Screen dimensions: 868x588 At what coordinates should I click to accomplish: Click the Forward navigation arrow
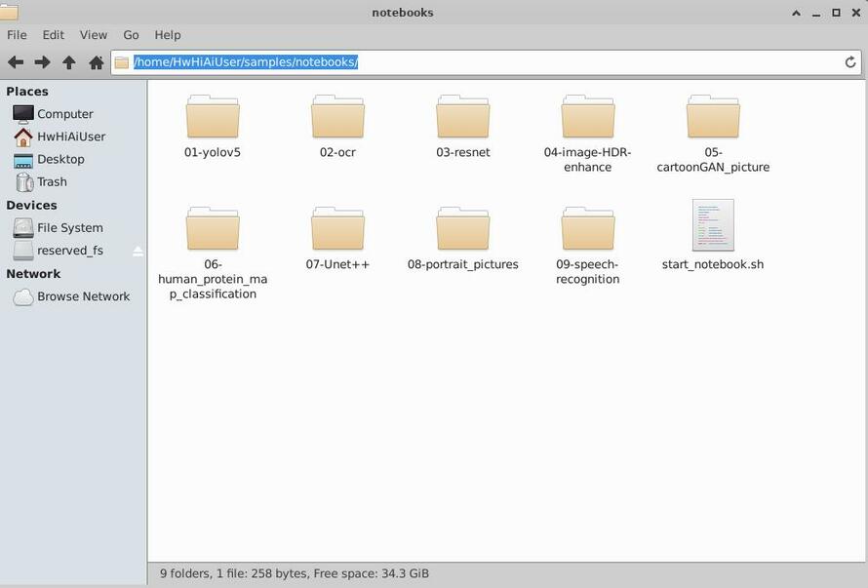[x=42, y=62]
